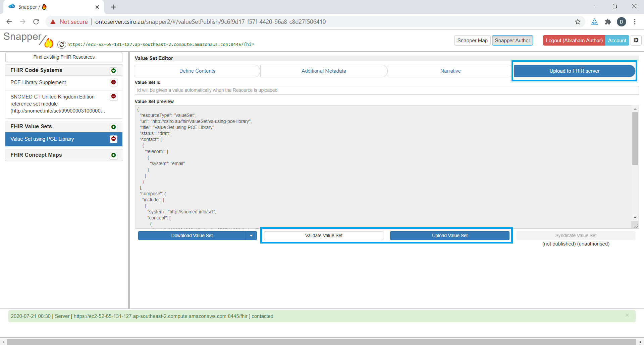Reload the browser page
644x345 pixels.
pos(36,22)
